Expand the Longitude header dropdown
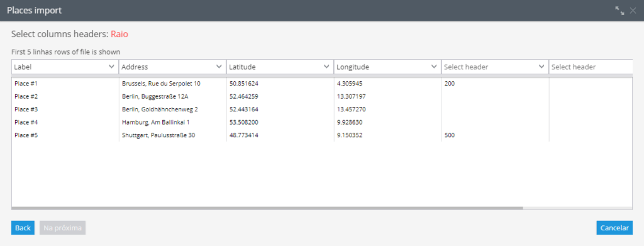This screenshot has width=644, height=246. coord(387,67)
